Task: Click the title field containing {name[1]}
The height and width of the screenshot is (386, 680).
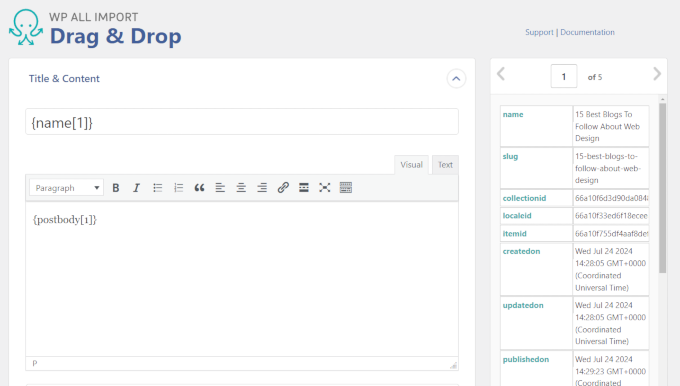Action: pos(242,122)
